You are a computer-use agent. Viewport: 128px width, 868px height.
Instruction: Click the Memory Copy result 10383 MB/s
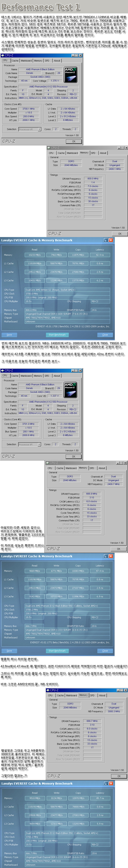pos(78,571)
